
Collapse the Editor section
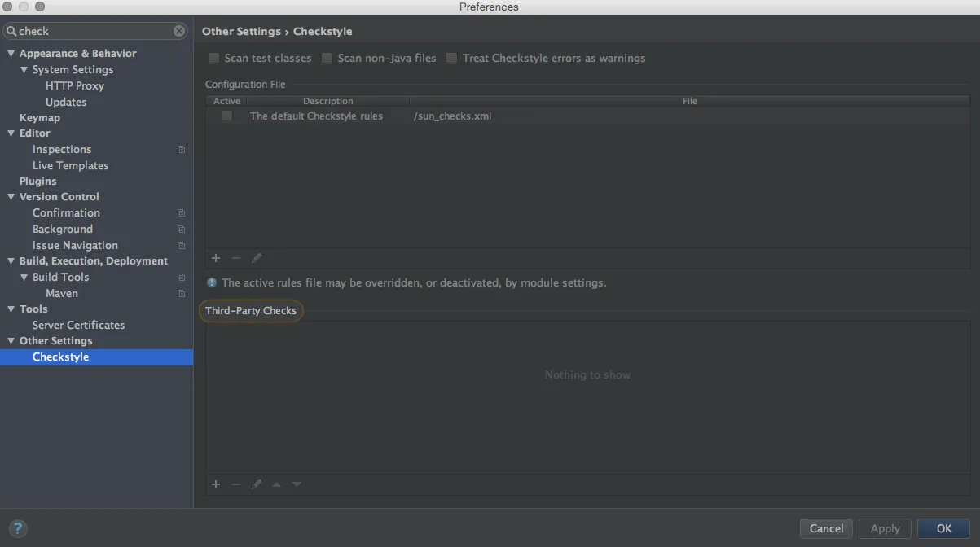tap(11, 133)
